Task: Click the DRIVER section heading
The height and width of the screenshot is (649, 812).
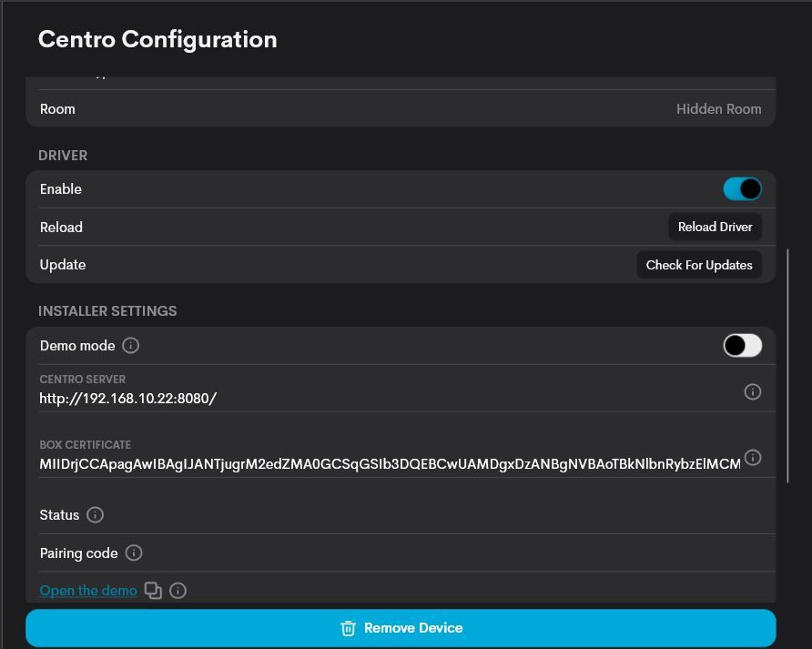Action: (x=63, y=156)
